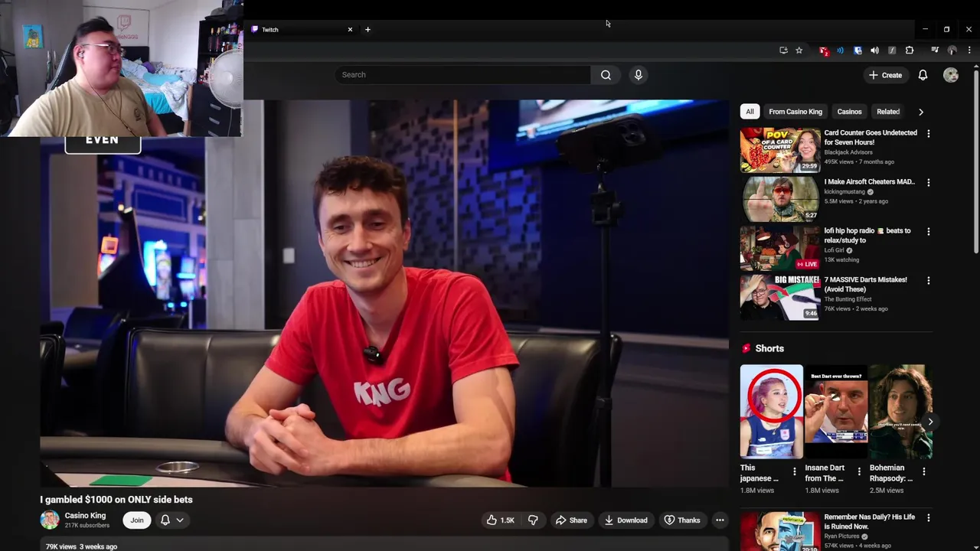Open Insane Dart short thumbnail
Screen dimensions: 980x551
pyautogui.click(x=836, y=412)
